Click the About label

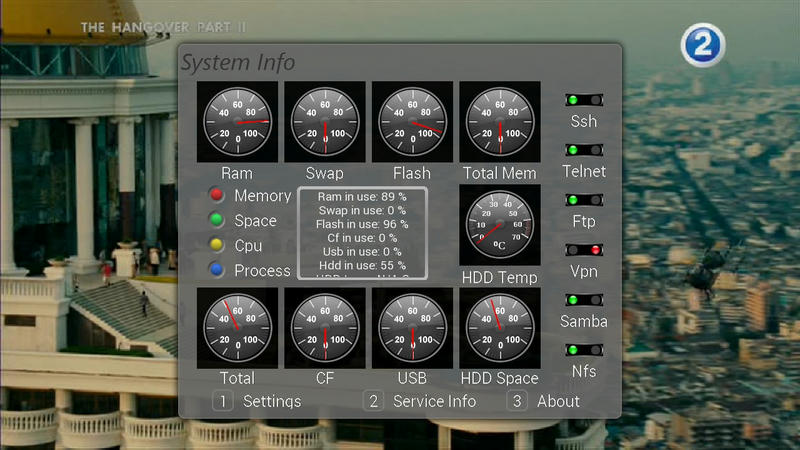[x=558, y=402]
